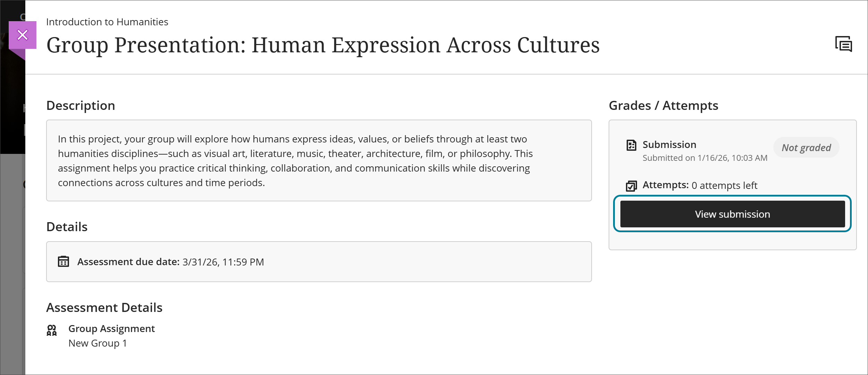Image resolution: width=868 pixels, height=375 pixels.
Task: Click the Description section heading
Action: click(x=80, y=105)
